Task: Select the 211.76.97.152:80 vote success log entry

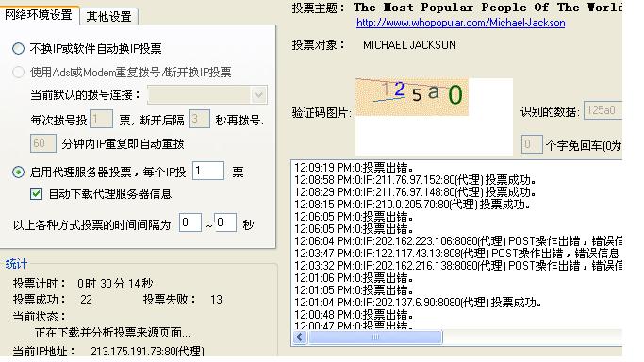Action: tap(415, 180)
